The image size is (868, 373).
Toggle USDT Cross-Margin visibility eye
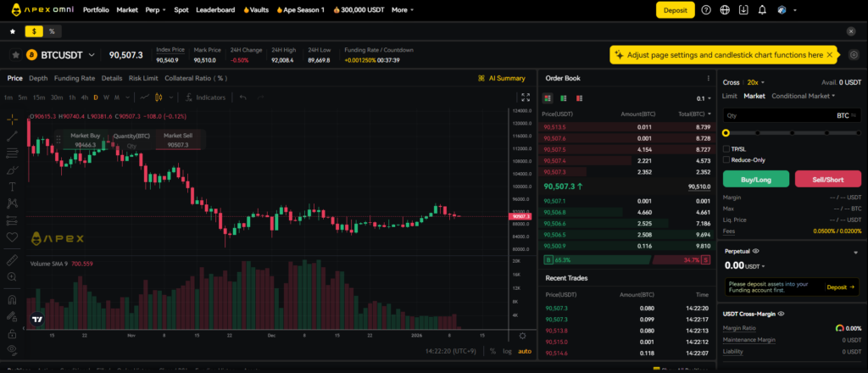pyautogui.click(x=781, y=314)
